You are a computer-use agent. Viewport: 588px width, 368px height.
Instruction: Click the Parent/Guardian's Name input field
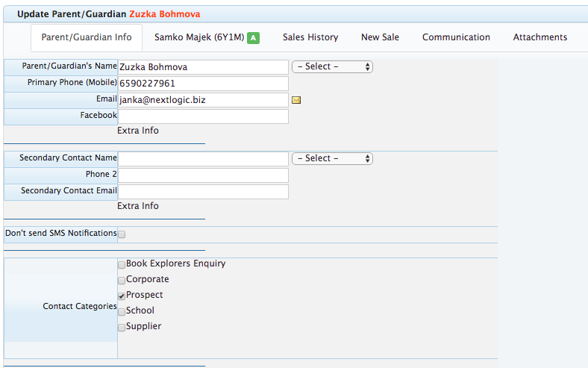[203, 67]
